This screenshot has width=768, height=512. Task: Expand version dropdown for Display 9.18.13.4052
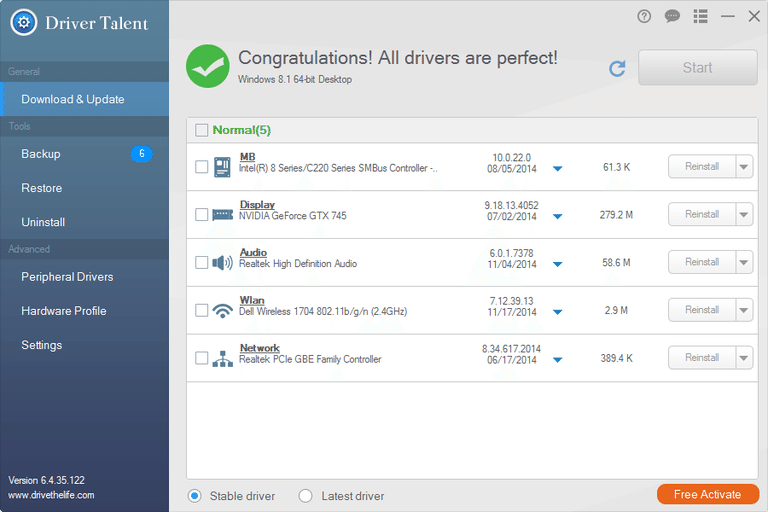pos(557,216)
